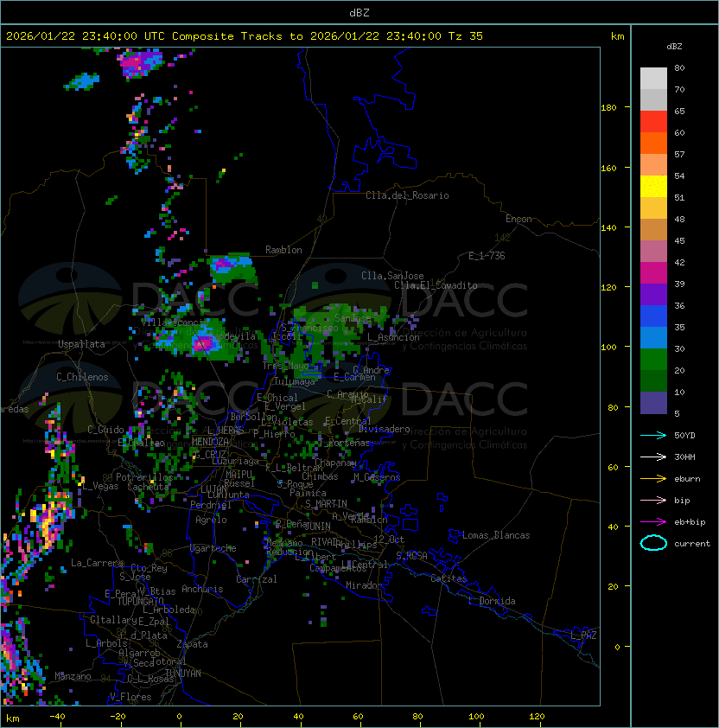Image resolution: width=719 pixels, height=728 pixels.
Task: Click the 'Encon' map label
Action: [519, 219]
